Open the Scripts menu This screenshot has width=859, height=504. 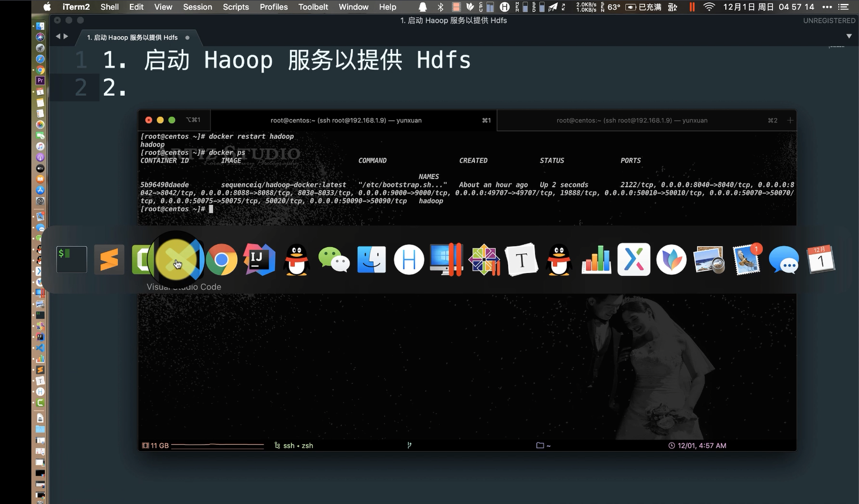[236, 7]
